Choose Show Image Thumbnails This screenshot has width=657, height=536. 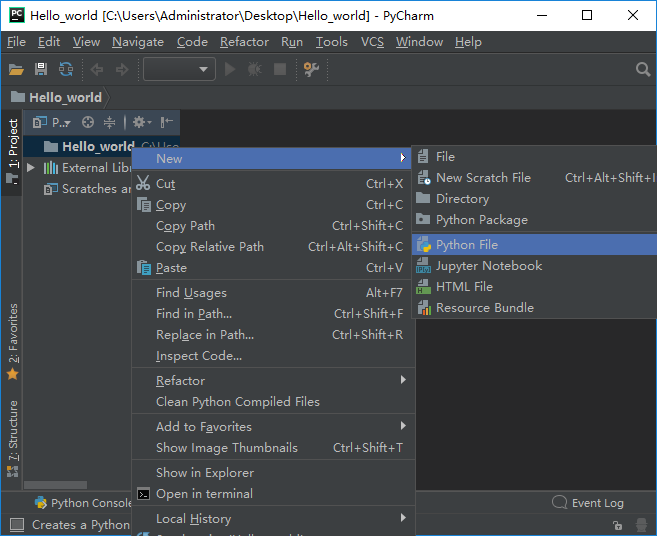click(x=273, y=448)
